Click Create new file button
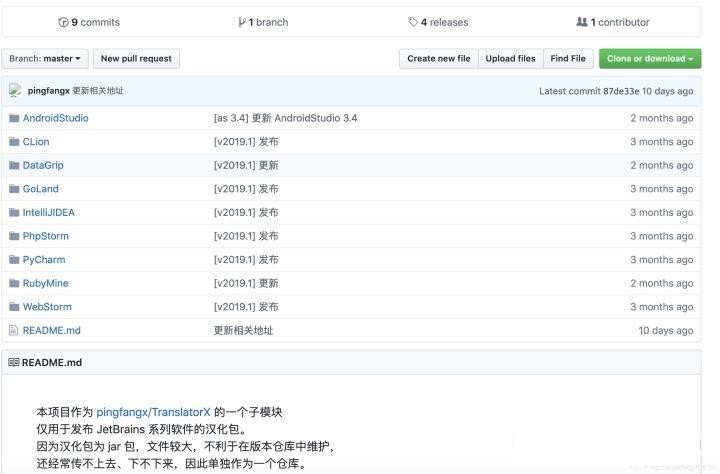This screenshot has height=474, width=720. pos(439,59)
